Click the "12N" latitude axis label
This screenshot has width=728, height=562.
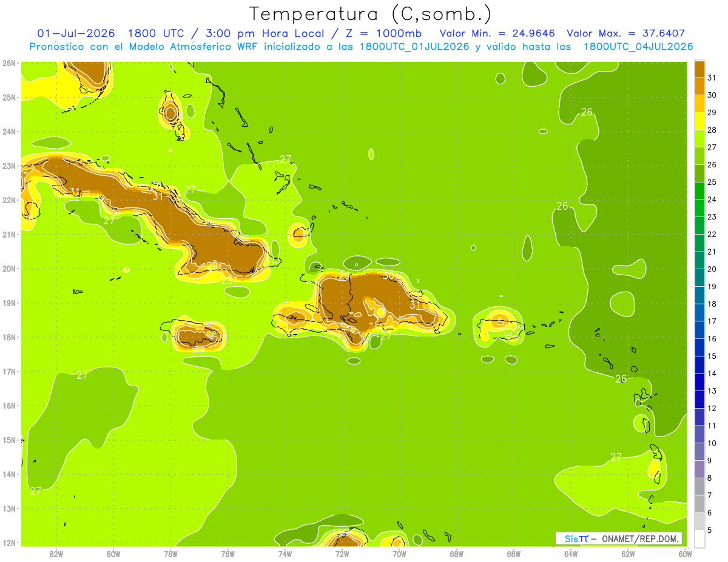pos(8,543)
